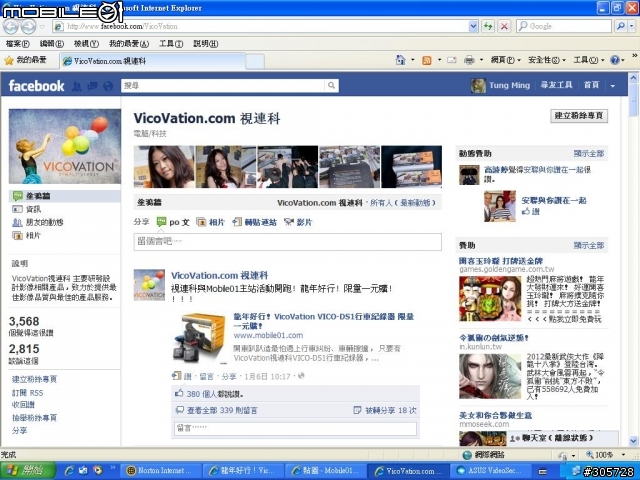Click in the 留個言吧 status input box
The width and height of the screenshot is (640, 480).
click(287, 242)
